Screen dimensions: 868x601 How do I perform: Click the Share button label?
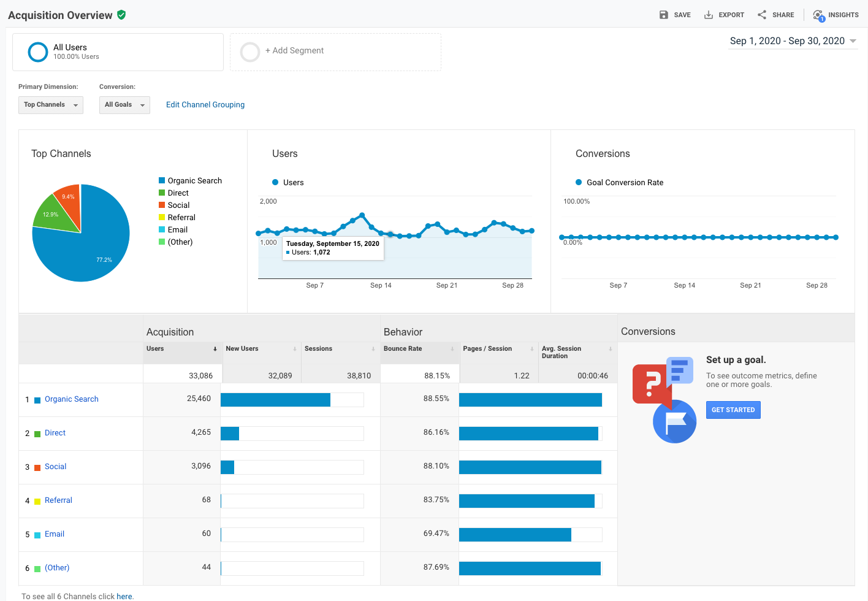pos(783,15)
